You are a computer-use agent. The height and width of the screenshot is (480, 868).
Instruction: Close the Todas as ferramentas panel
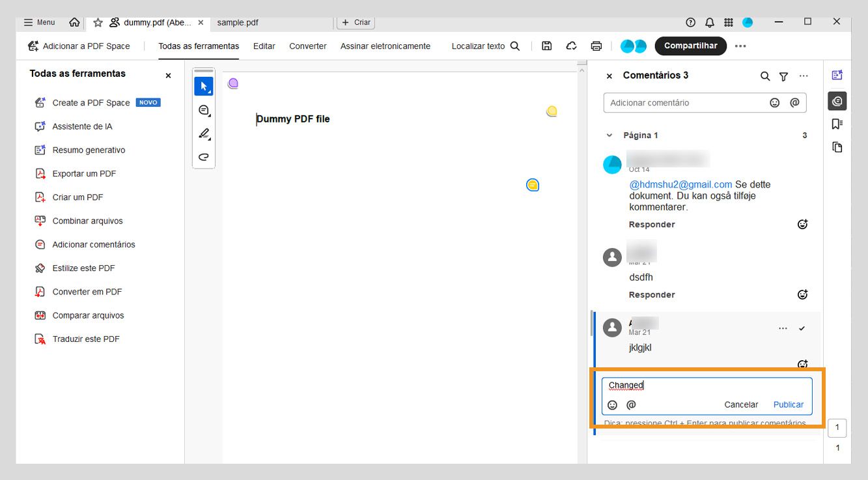[168, 76]
